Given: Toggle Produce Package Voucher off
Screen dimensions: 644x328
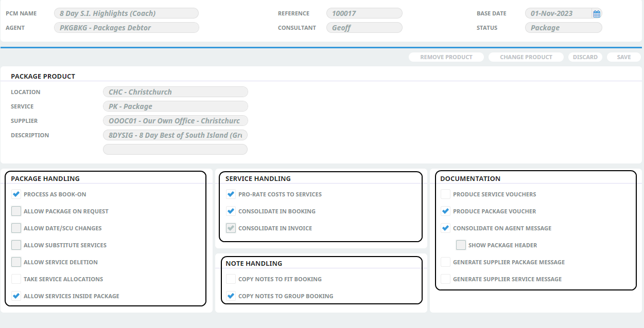Looking at the screenshot, I should point(445,211).
